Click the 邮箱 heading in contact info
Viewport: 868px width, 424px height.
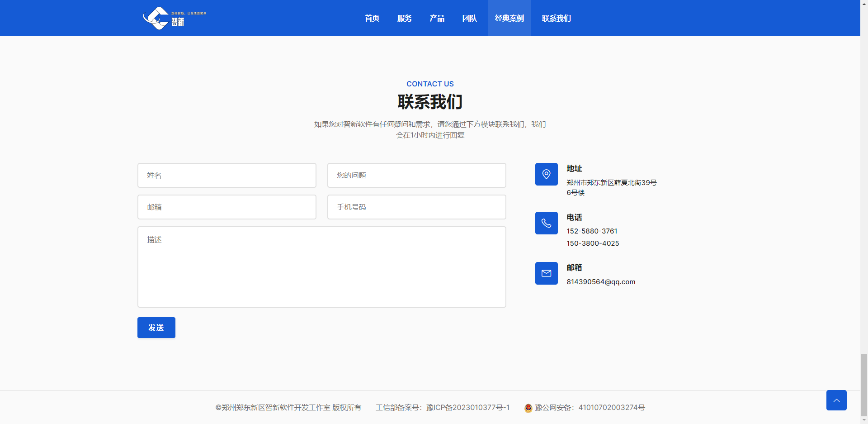(x=574, y=268)
